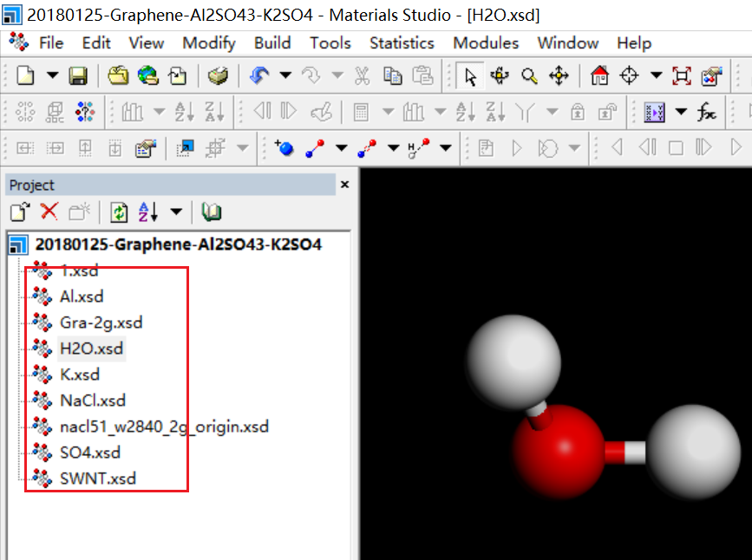The height and width of the screenshot is (560, 752).
Task: Choose the Selection arrow tool
Action: (x=470, y=75)
